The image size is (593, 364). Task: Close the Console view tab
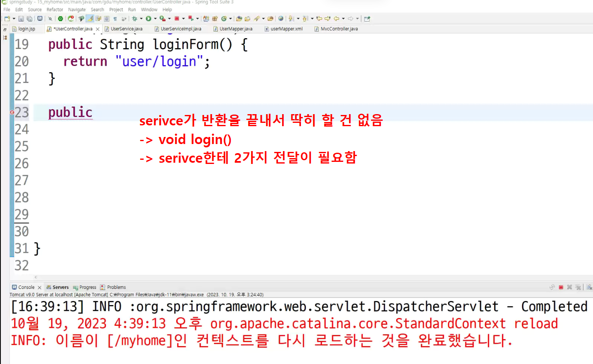click(39, 287)
